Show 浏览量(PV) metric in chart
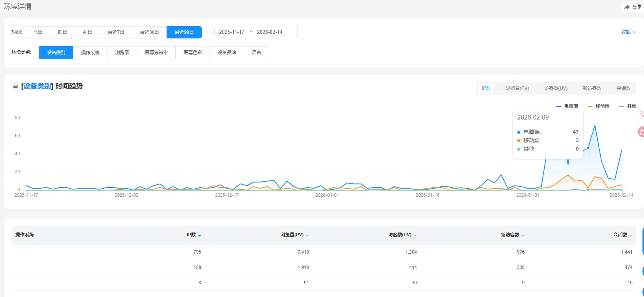 [x=517, y=88]
